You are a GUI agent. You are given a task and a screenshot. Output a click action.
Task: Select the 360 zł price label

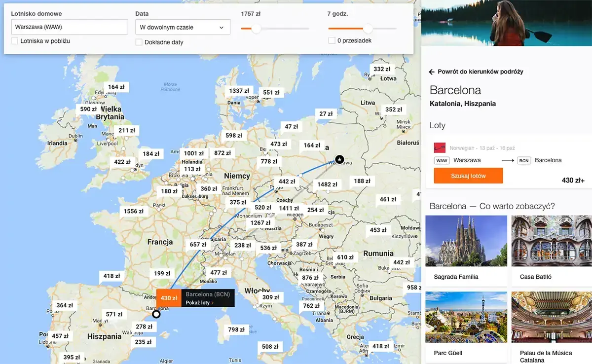pos(209,189)
